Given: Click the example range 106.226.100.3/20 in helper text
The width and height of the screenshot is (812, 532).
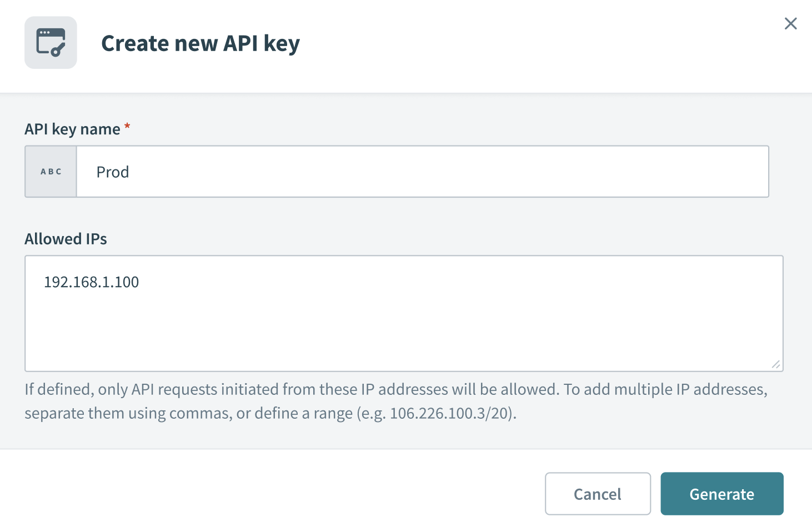Looking at the screenshot, I should [451, 413].
